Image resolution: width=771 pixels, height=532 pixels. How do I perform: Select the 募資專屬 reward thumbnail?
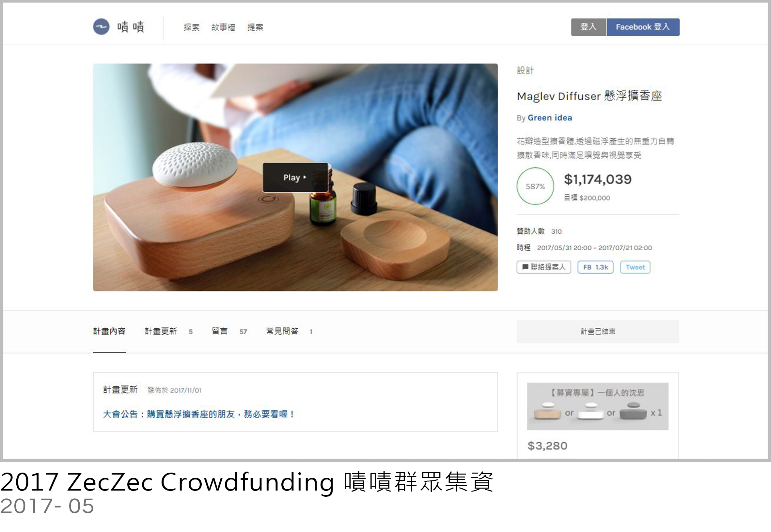coord(598,406)
